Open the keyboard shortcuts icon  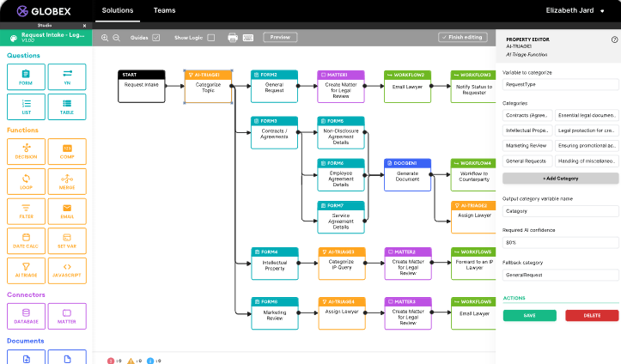point(248,38)
